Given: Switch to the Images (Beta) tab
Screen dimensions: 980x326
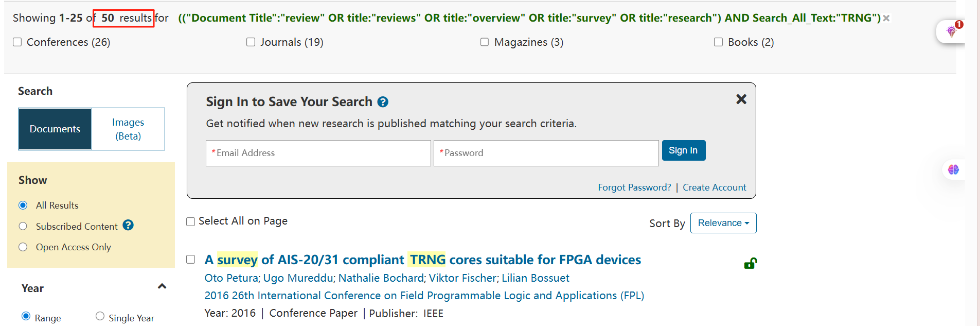Looking at the screenshot, I should (128, 129).
